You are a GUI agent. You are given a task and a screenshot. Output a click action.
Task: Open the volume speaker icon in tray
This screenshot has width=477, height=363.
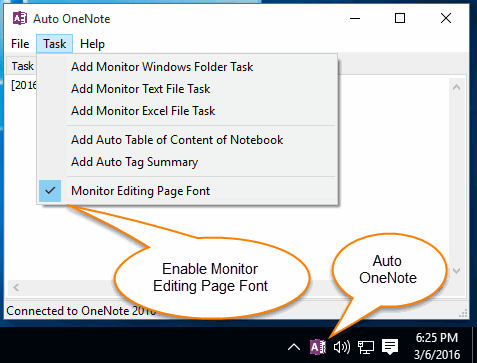[x=342, y=347]
